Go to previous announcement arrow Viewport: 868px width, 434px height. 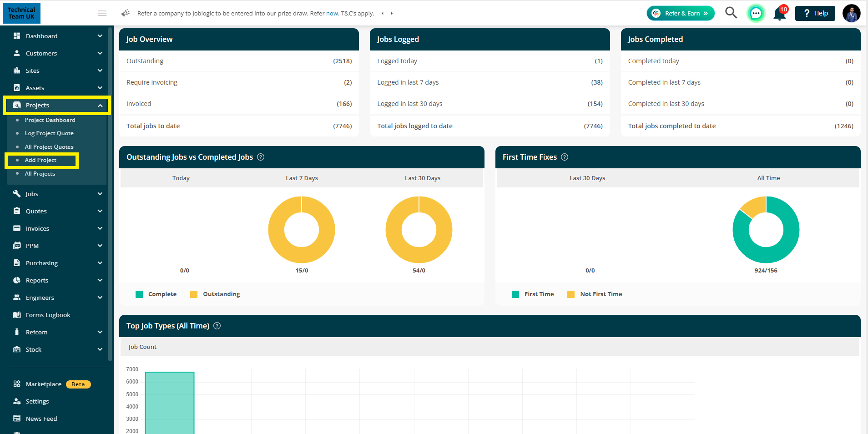point(383,13)
